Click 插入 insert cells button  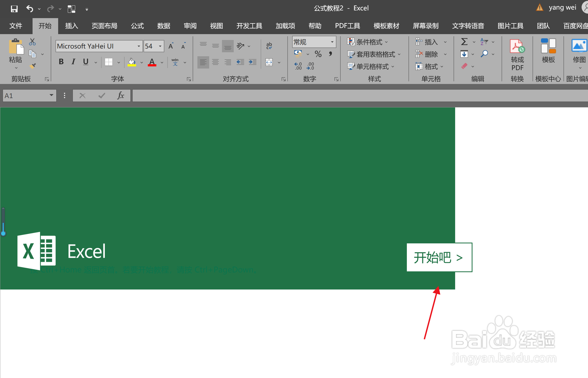(426, 42)
